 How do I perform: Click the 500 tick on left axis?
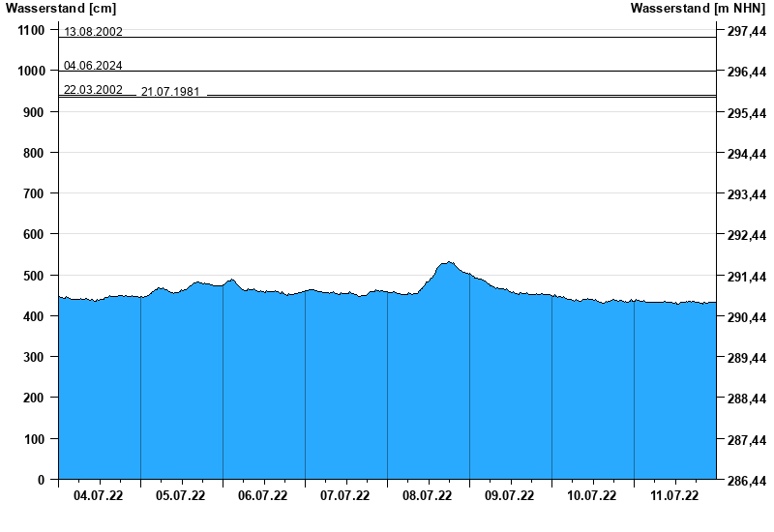pyautogui.click(x=33, y=276)
